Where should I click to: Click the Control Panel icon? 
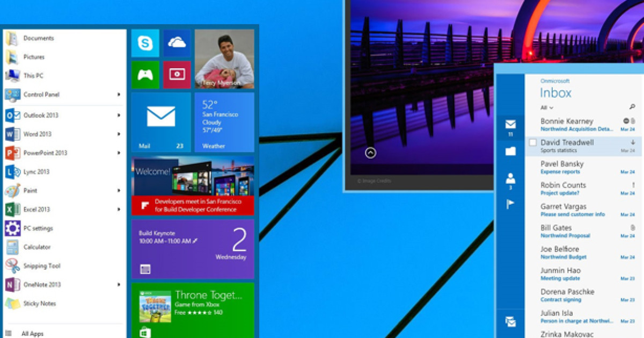pyautogui.click(x=12, y=95)
